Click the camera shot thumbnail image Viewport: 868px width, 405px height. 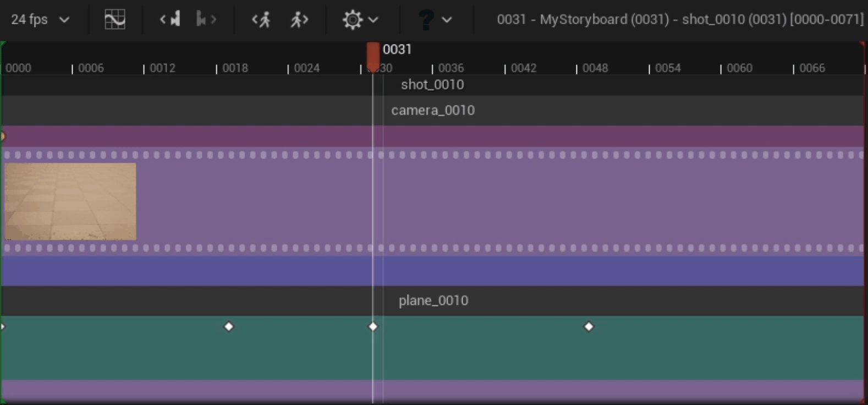pos(70,201)
